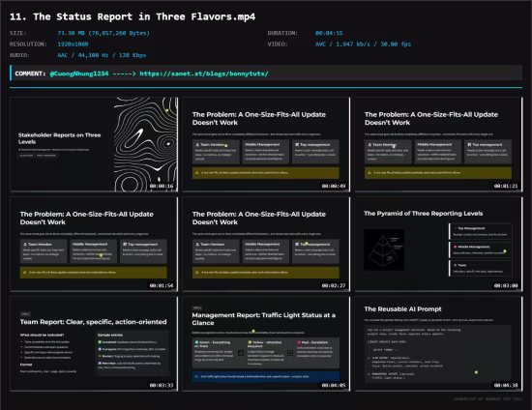
Task: Select the @CuongNhung1234 username in comment
Action: click(79, 73)
